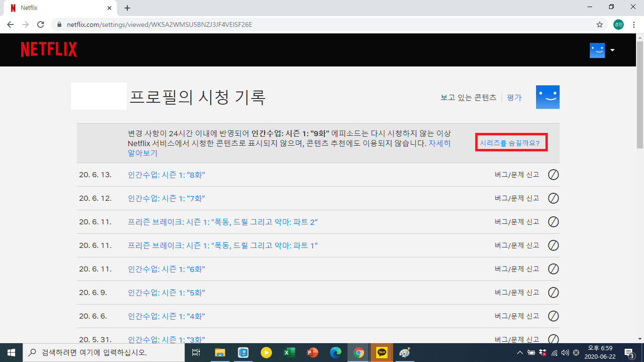Open Windows Start menu
The image size is (644, 362).
point(11,353)
